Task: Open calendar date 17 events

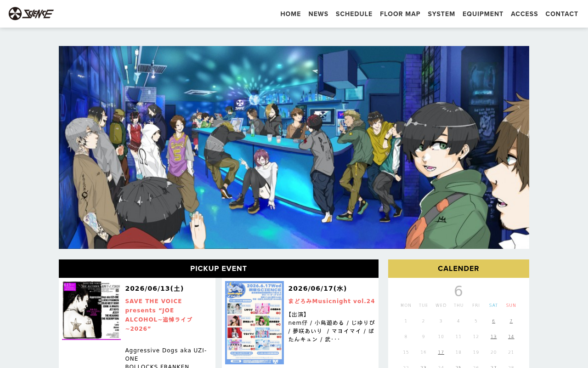Action: 441,352
